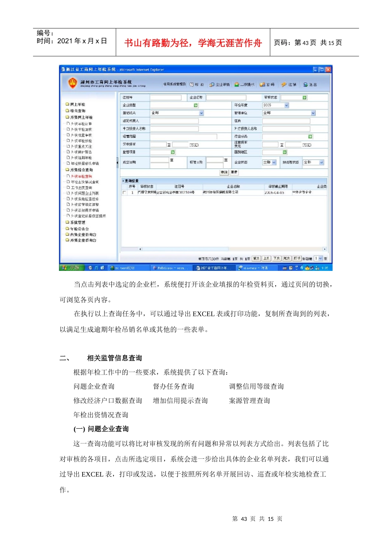This screenshot has width=392, height=555.
Task: Go to 尾页 last page
Action: tap(287, 259)
